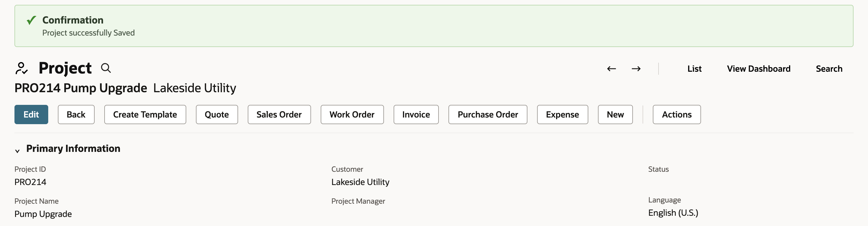Click the Project Name field label
Screen dimensions: 868x226
pos(36,201)
